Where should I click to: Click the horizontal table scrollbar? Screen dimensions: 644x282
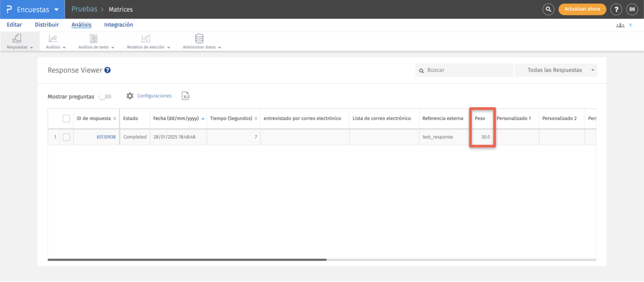pyautogui.click(x=187, y=259)
